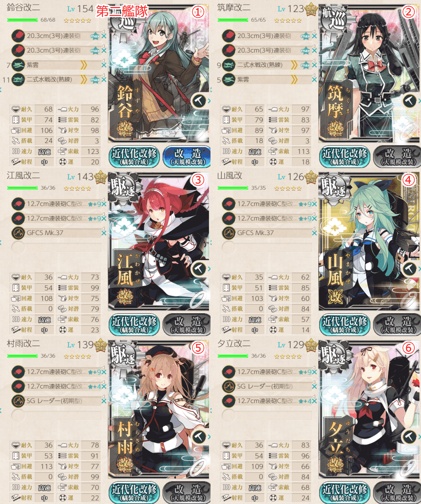Click the radar icon of 山風改's GFCS Mk.37

229,233
